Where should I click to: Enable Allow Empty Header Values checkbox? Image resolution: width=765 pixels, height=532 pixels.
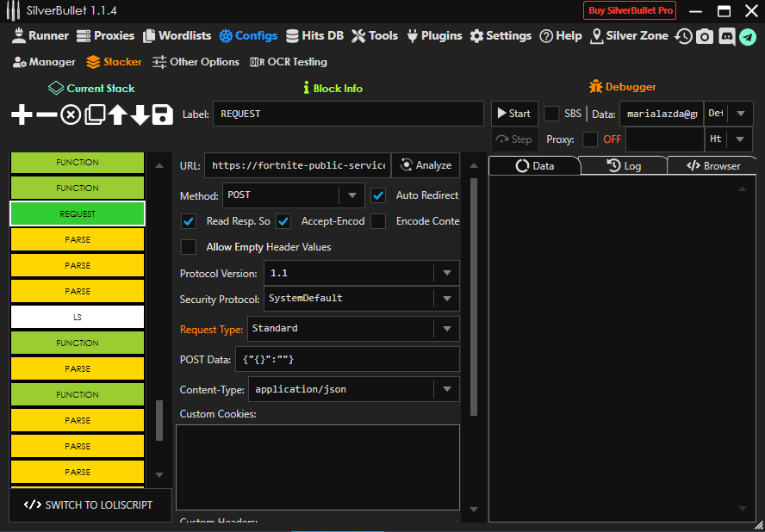pyautogui.click(x=189, y=247)
